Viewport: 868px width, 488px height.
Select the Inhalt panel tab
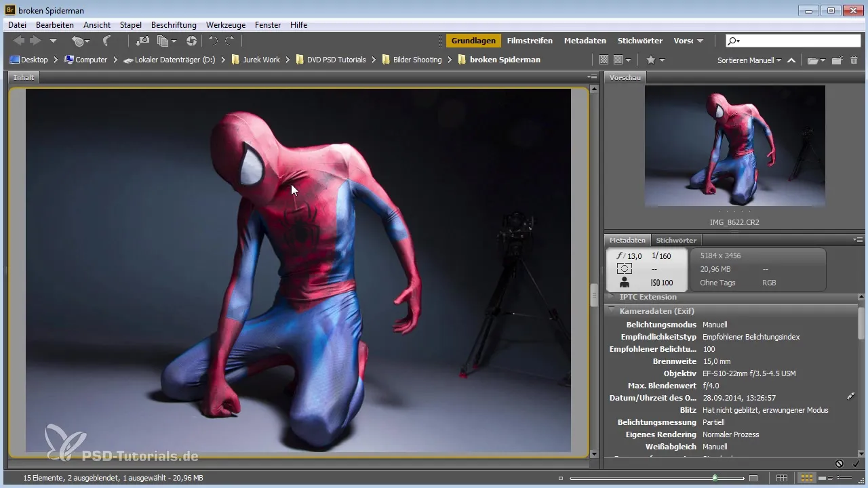point(24,77)
